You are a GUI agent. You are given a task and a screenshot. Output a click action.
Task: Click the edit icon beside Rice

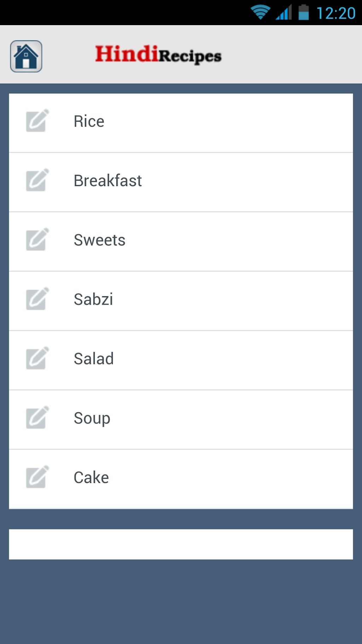click(37, 121)
